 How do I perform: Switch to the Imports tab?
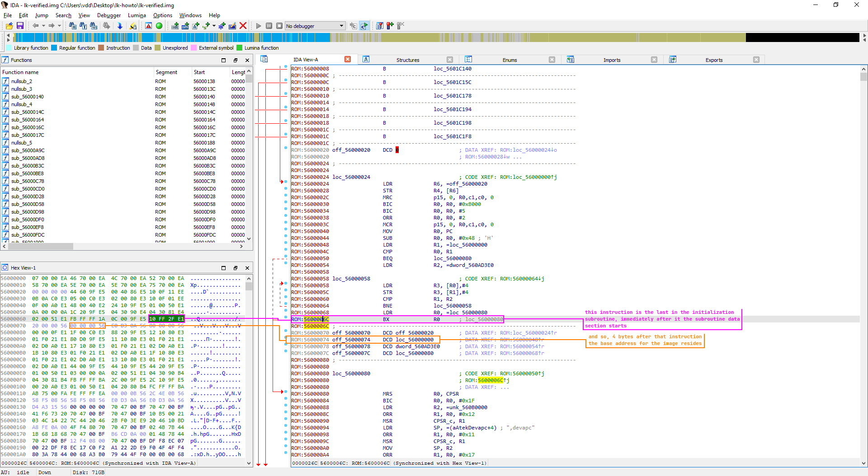point(612,60)
